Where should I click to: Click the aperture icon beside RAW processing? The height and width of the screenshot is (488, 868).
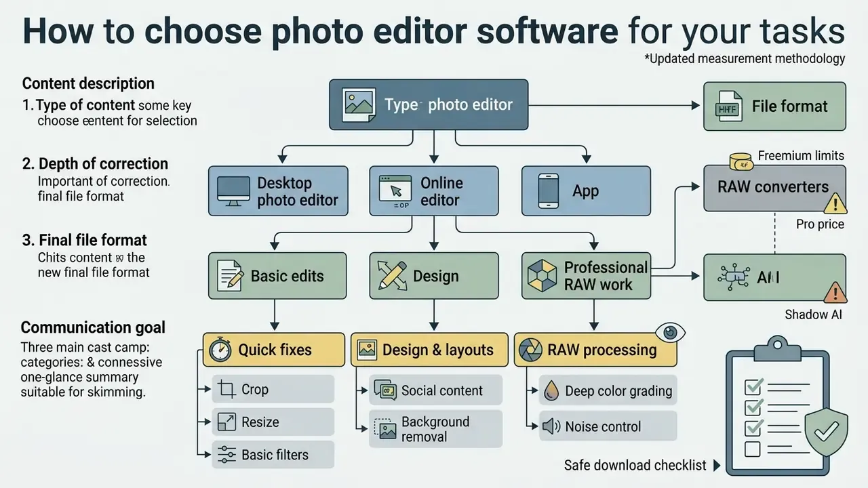click(530, 350)
